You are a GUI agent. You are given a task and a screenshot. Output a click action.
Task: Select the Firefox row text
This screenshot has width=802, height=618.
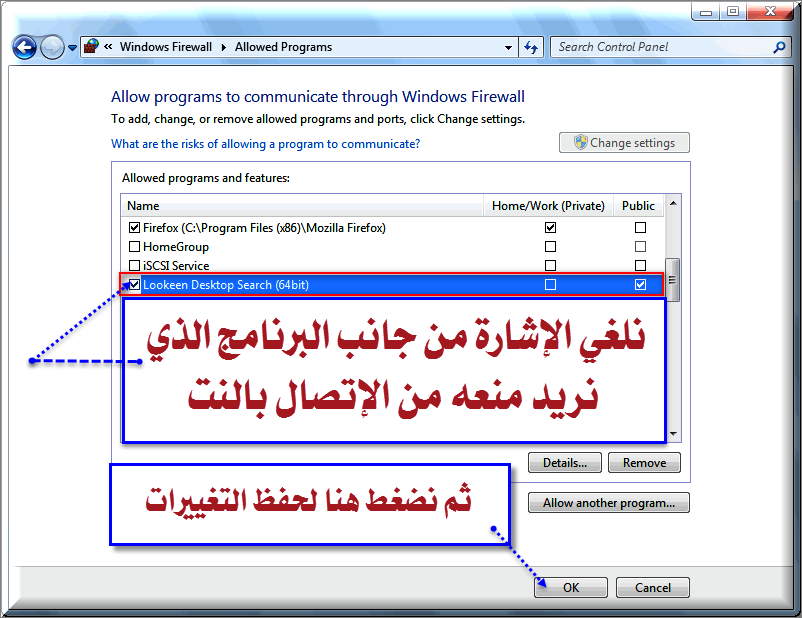point(264,228)
